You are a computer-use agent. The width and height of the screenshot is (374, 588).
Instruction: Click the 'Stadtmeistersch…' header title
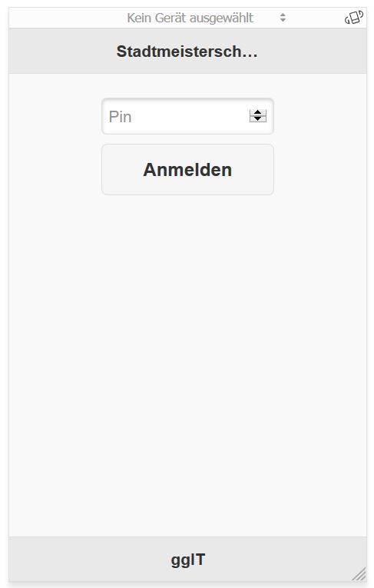tap(187, 51)
